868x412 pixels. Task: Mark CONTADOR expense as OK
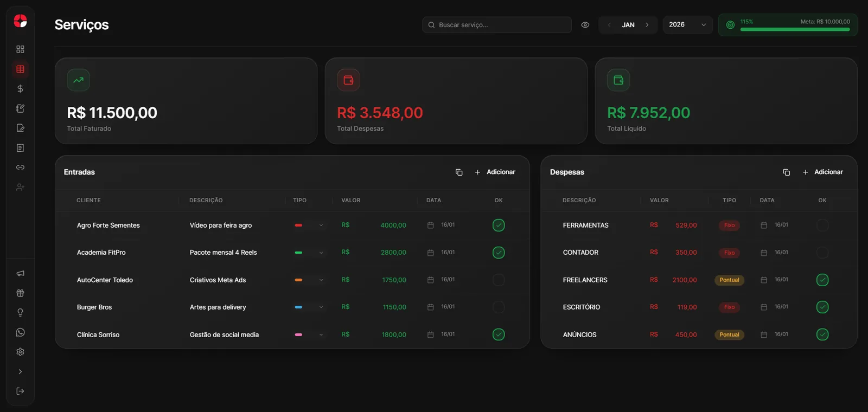[x=822, y=253]
